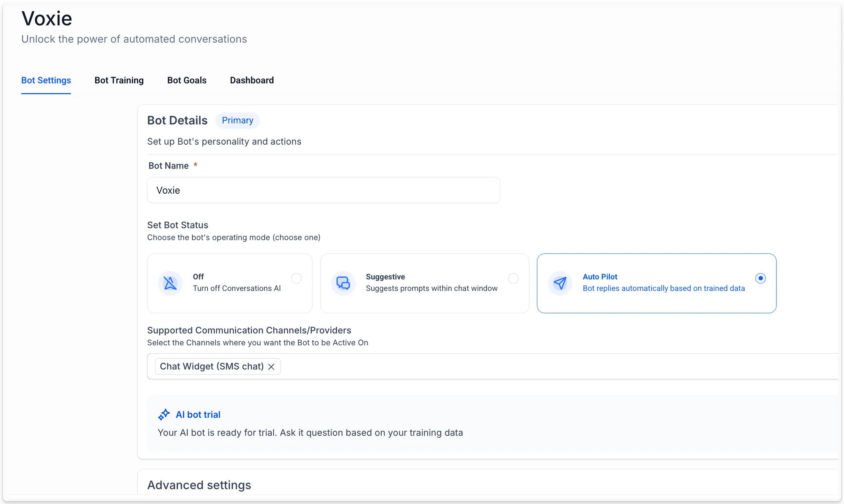844x504 pixels.
Task: Open the communication channels dropdown field
Action: [536, 366]
